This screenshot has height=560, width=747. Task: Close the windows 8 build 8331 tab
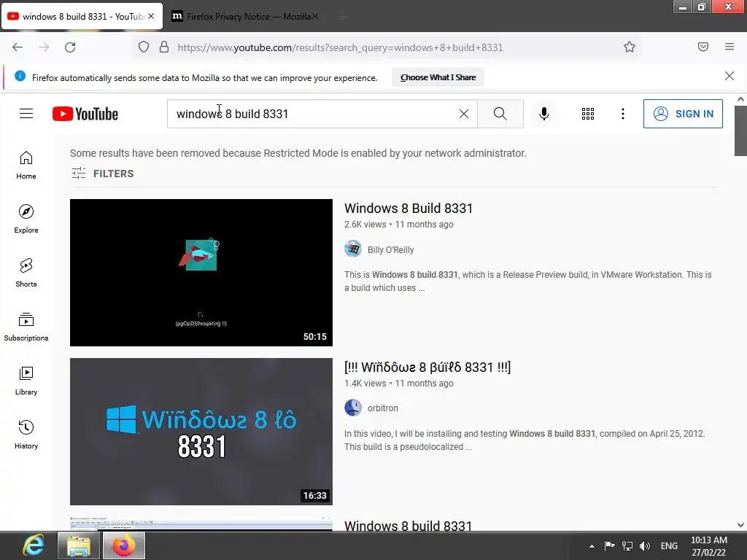pos(151,16)
